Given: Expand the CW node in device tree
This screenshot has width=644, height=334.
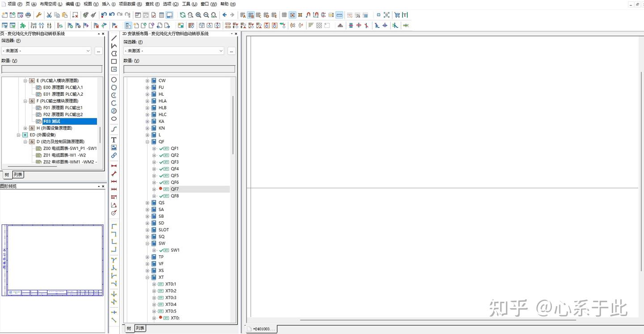Looking at the screenshot, I should tap(147, 81).
